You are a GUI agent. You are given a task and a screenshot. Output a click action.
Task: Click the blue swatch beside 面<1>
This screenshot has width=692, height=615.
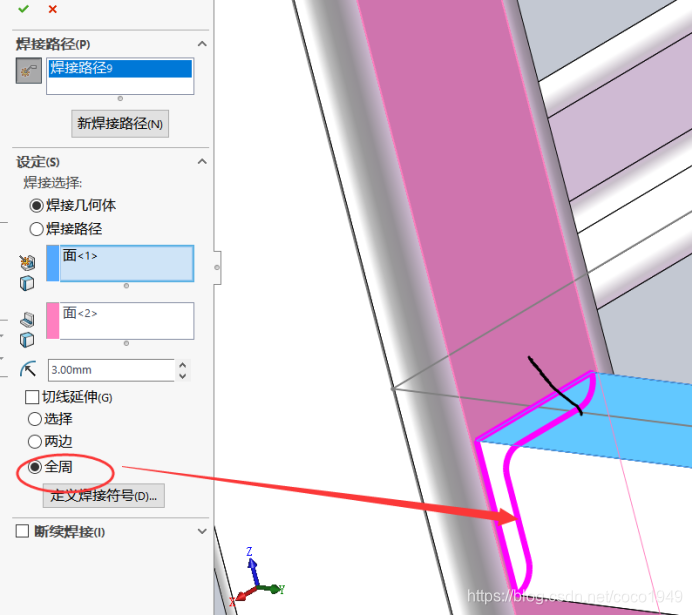53,263
